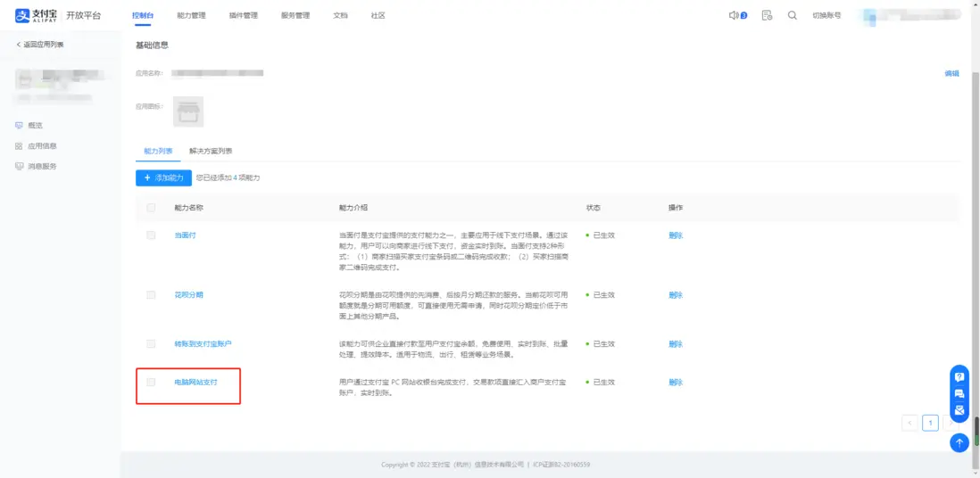980x478 pixels.
Task: Open the 插件管理 menu item
Action: tap(243, 16)
